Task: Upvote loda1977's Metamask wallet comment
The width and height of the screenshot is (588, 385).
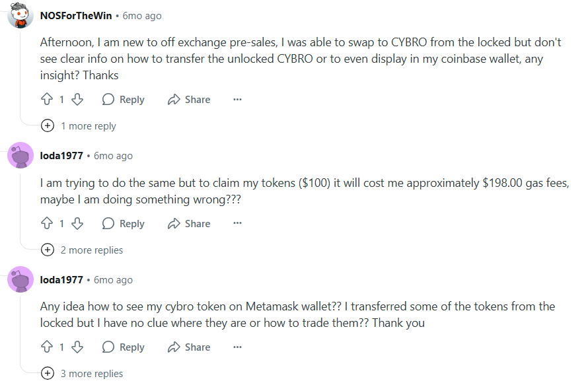Action: (47, 347)
